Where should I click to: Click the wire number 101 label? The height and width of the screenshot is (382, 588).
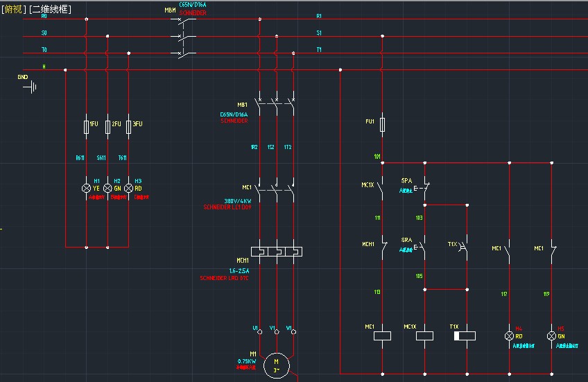(x=377, y=157)
